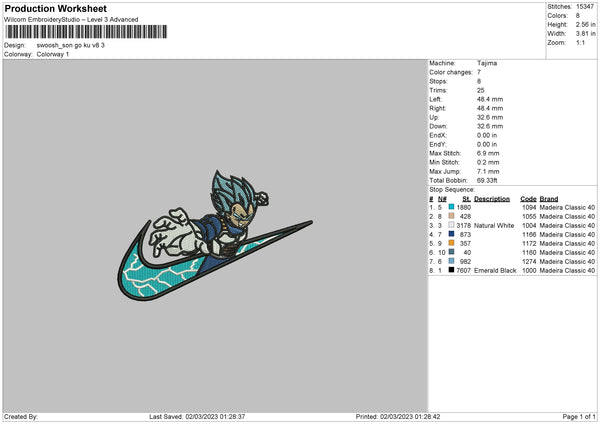Click the Max Jump value 7.1 mm

point(488,171)
